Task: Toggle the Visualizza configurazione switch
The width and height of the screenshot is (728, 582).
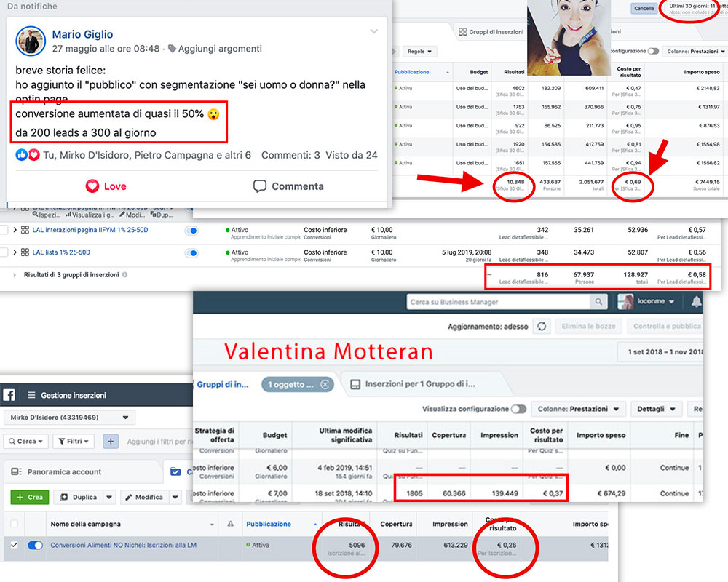Action: [x=518, y=409]
